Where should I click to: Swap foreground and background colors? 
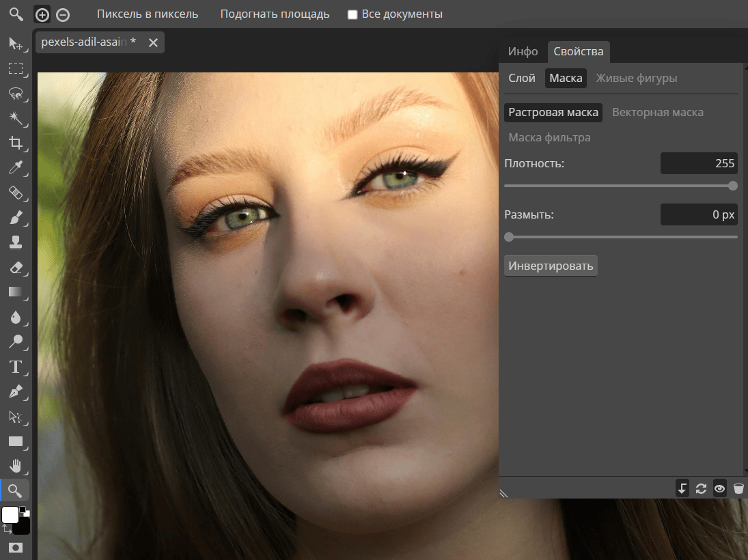(7, 529)
